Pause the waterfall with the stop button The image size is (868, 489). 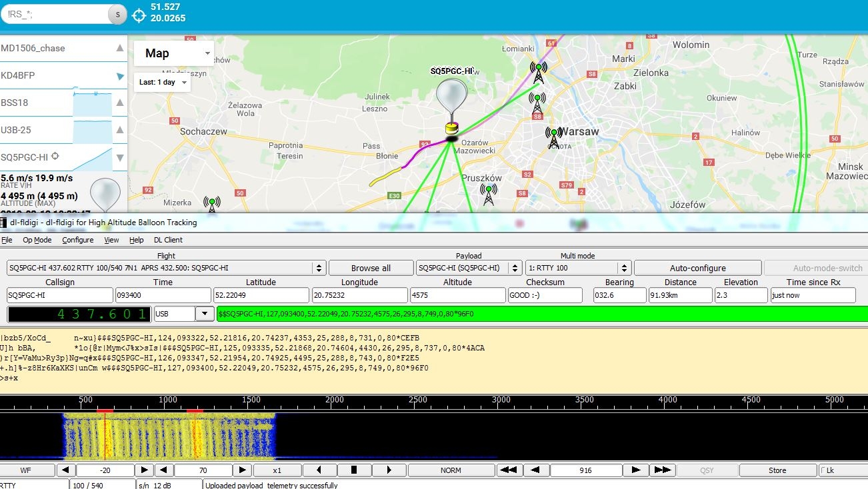click(x=354, y=470)
